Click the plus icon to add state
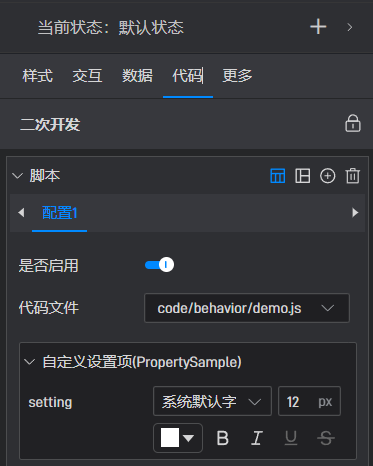373x466 pixels. (318, 27)
